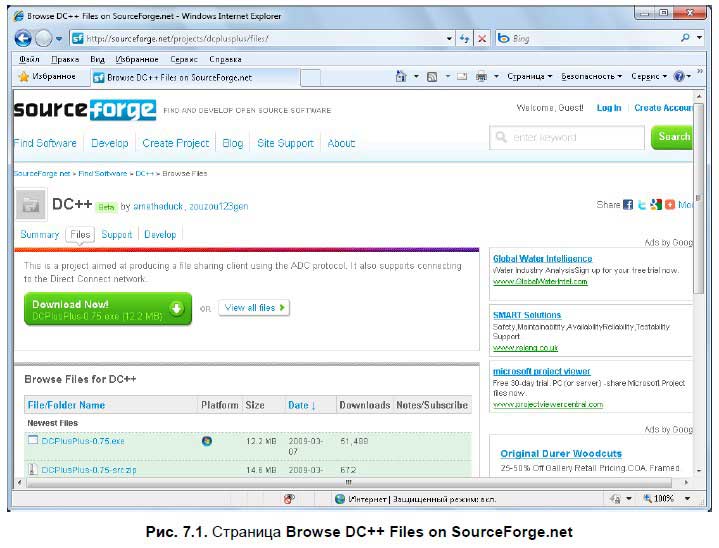Click the red Stop loading icon
The width and height of the screenshot is (719, 548).
point(482,39)
